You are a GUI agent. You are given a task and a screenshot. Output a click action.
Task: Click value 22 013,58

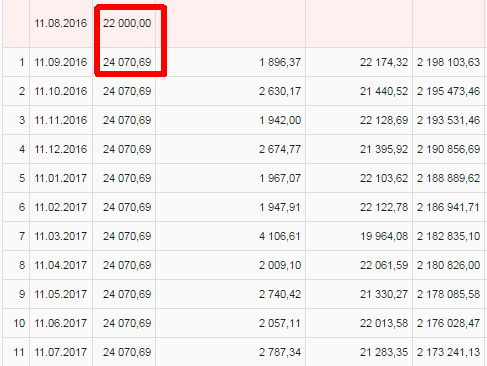[384, 323]
